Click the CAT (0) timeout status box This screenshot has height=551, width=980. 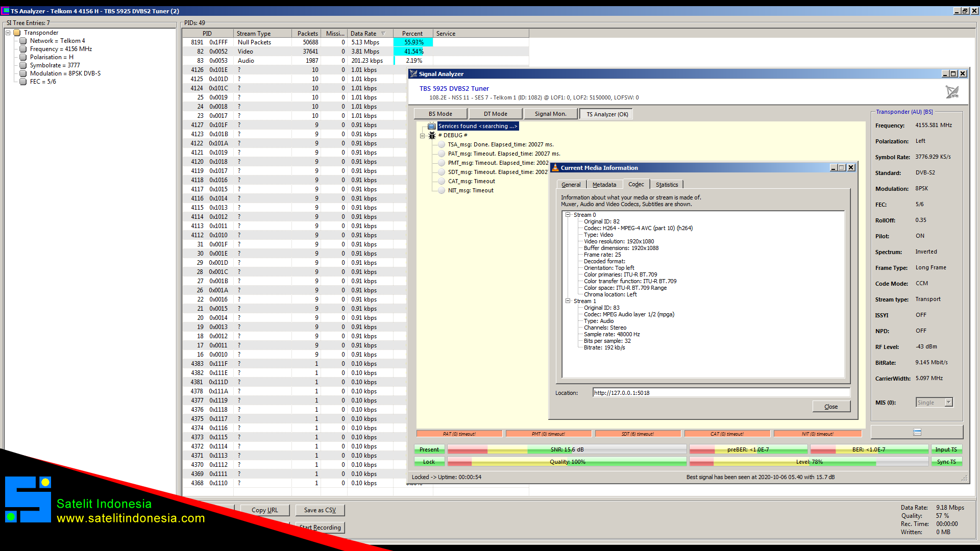[727, 434]
